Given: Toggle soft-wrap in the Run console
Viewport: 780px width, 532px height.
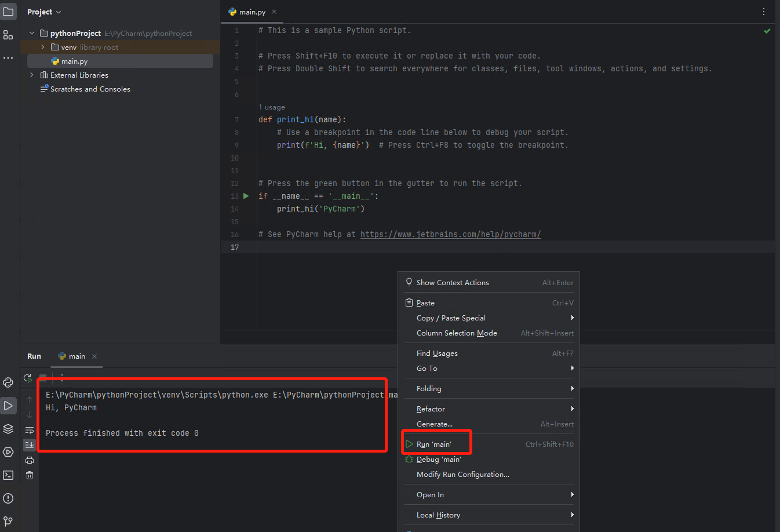Looking at the screenshot, I should click(x=30, y=430).
